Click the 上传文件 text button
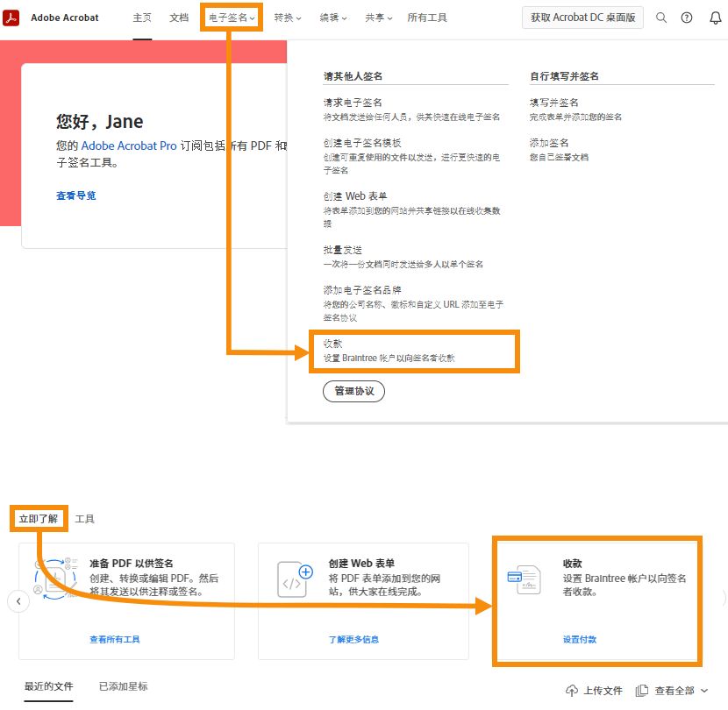Viewport: 728px width, 710px height. [x=603, y=691]
